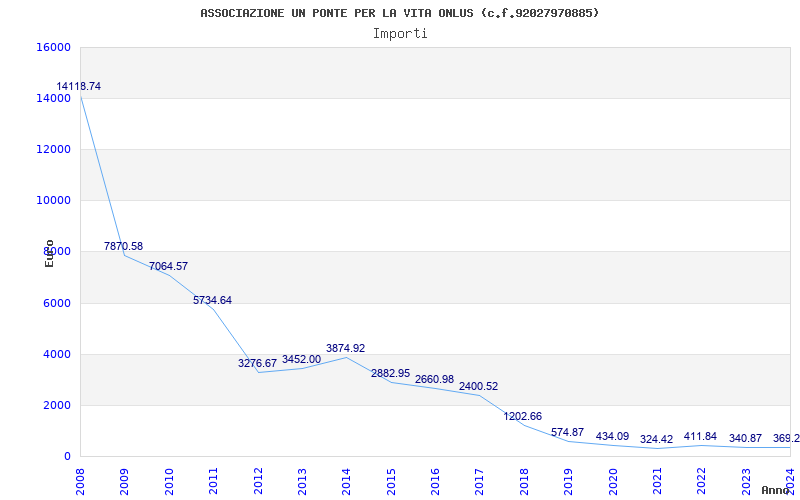Select the data label 2660.98
Screen dimensions: 800x500
pos(434,380)
